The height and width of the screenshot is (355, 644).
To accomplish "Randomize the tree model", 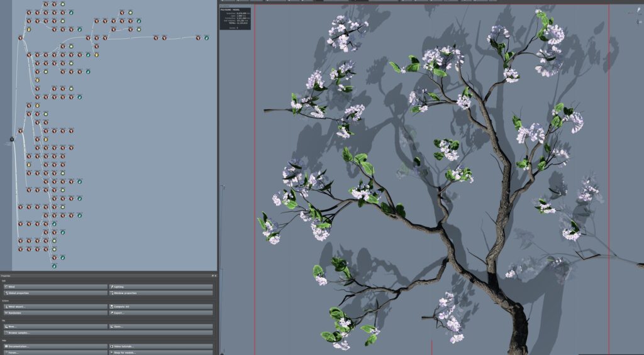I will pyautogui.click(x=55, y=313).
